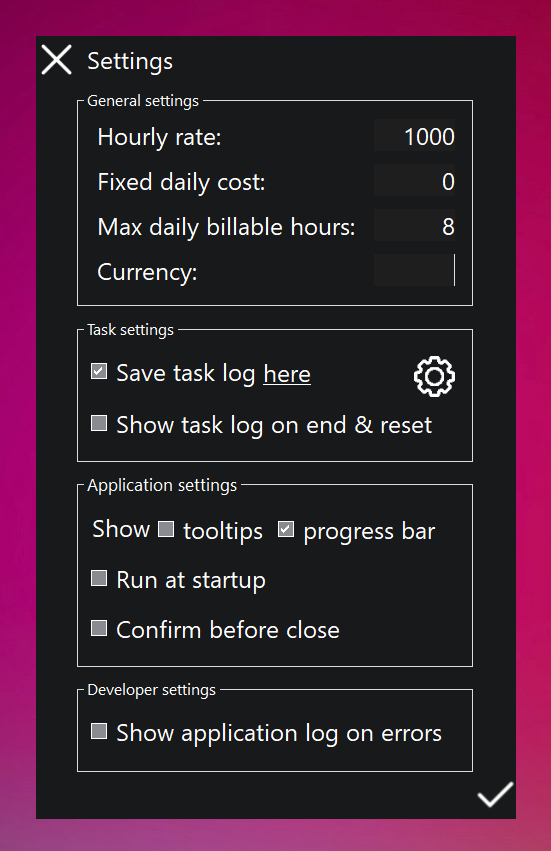Click the Hourly rate input field
Image resolution: width=551 pixels, height=851 pixels.
coord(415,136)
